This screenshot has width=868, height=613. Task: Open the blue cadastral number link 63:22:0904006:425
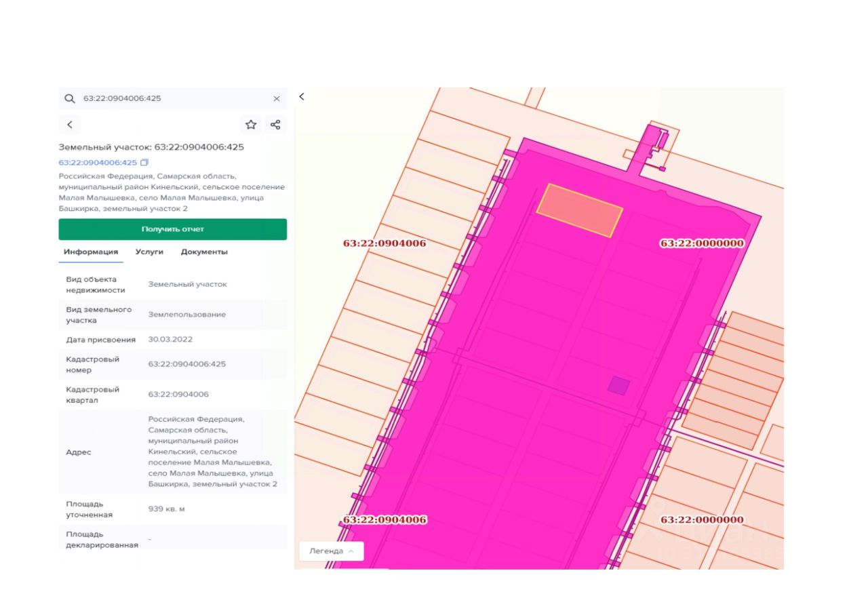click(98, 163)
